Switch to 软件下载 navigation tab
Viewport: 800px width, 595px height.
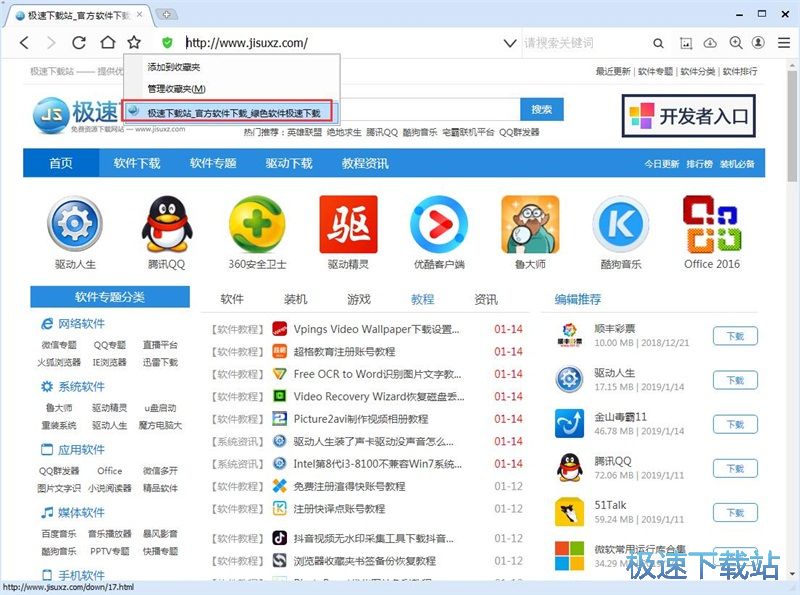(137, 163)
